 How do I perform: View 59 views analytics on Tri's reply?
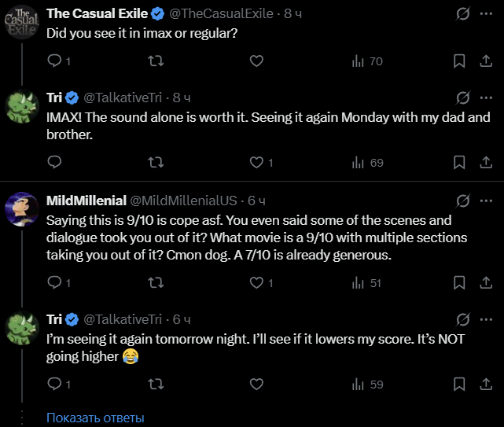(367, 385)
